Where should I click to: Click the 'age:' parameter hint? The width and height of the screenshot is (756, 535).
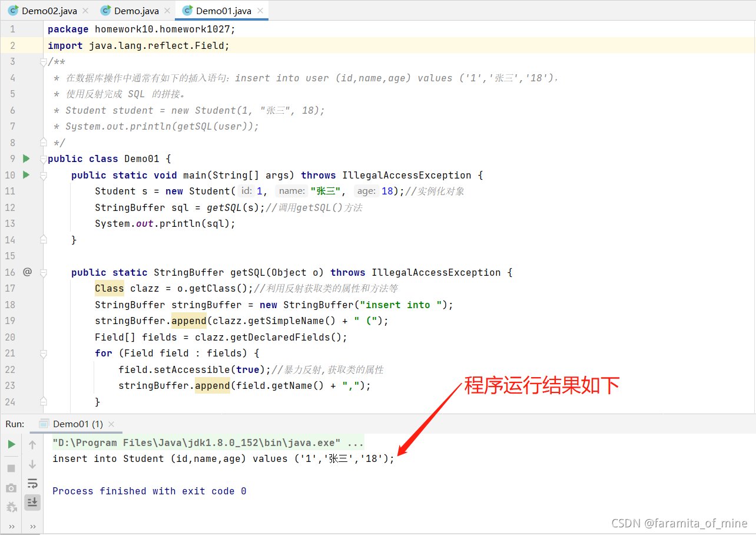[366, 191]
